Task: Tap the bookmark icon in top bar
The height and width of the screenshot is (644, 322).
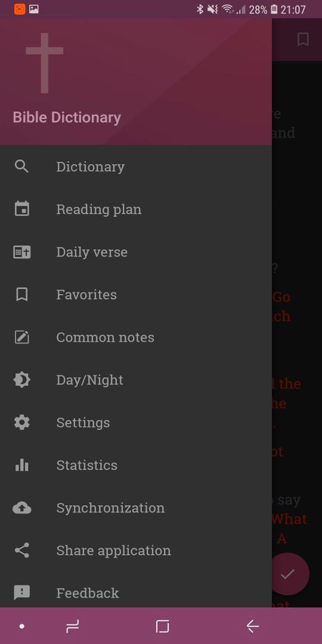Action: pyautogui.click(x=303, y=39)
